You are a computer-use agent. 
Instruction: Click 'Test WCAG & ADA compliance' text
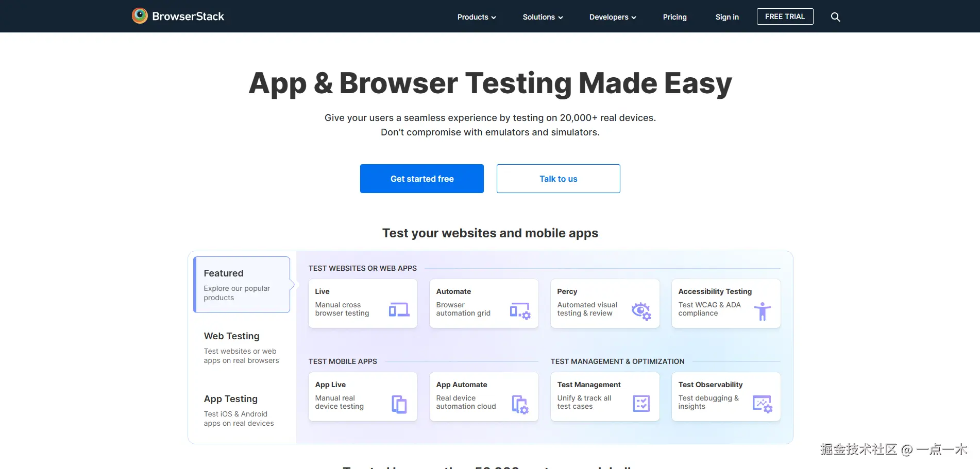709,309
